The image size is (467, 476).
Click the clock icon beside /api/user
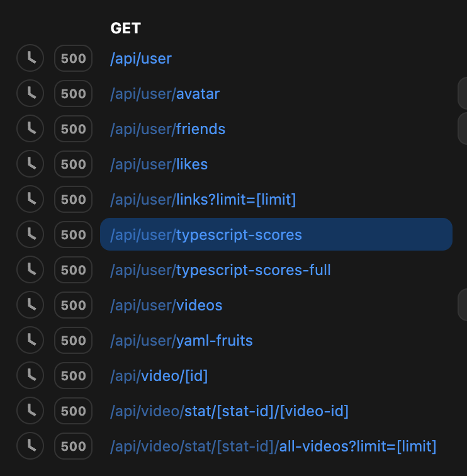tap(30, 59)
